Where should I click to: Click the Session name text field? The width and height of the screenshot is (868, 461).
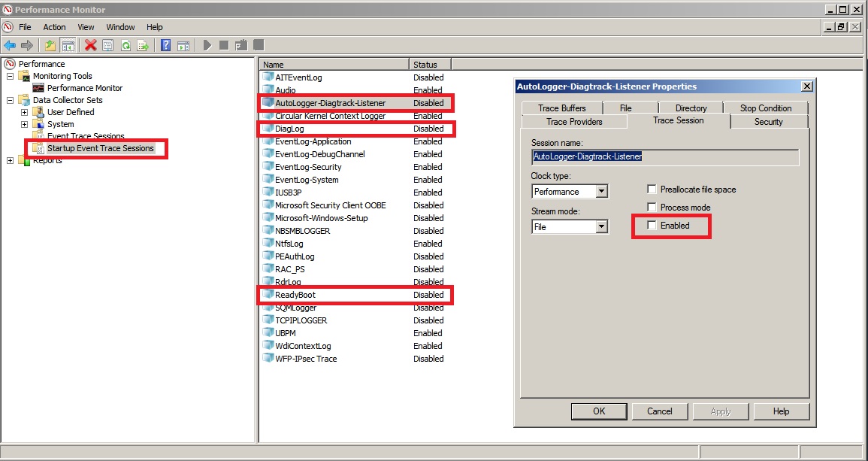pos(664,157)
